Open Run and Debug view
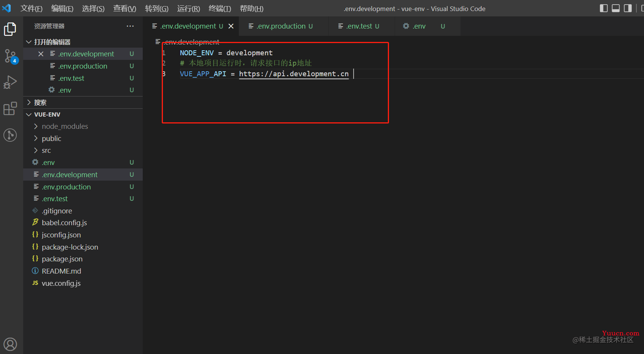 click(x=10, y=82)
